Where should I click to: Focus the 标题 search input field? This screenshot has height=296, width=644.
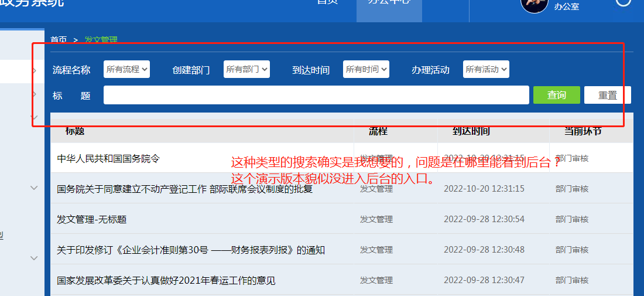316,95
